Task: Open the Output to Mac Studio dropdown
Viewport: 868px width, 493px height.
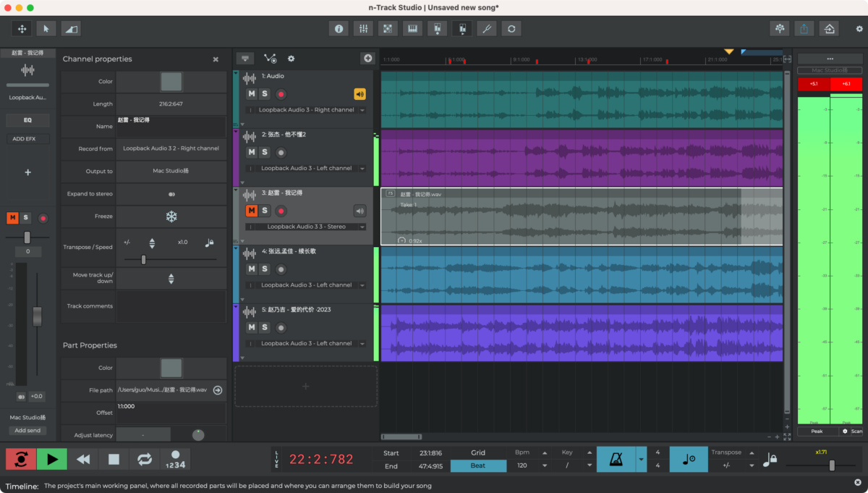Action: click(x=171, y=172)
